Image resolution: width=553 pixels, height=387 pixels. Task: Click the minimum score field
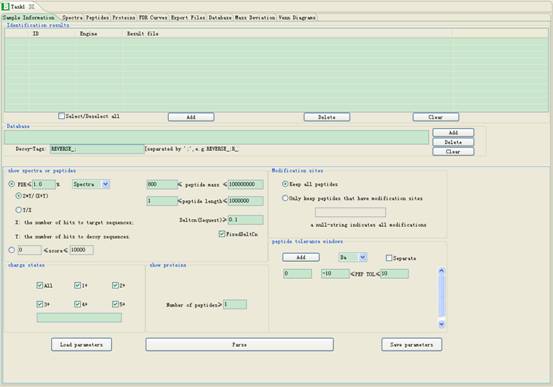pyautogui.click(x=29, y=250)
